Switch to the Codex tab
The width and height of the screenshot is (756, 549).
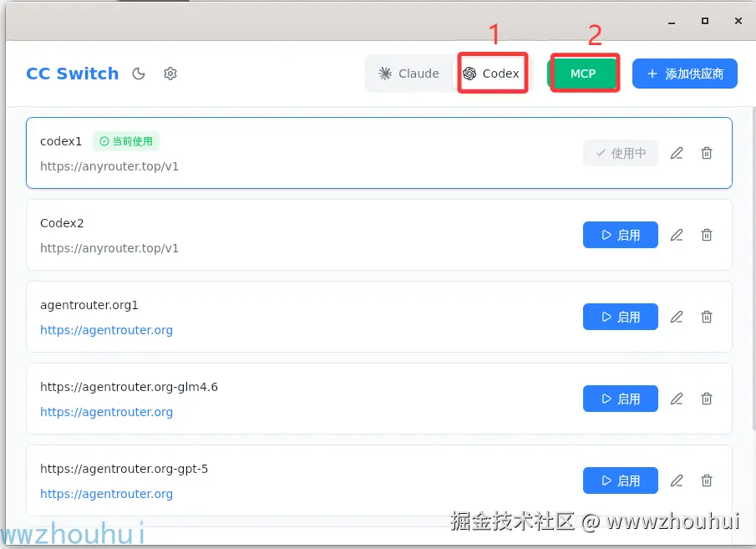coord(491,74)
